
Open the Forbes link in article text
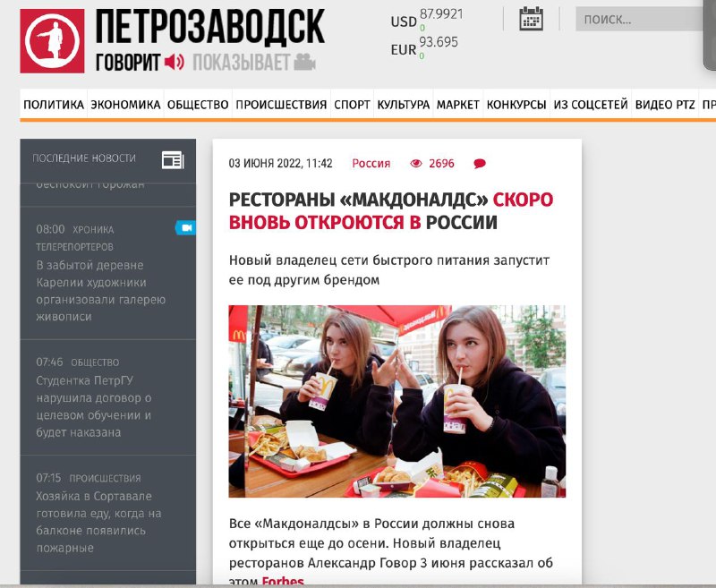pyautogui.click(x=283, y=581)
